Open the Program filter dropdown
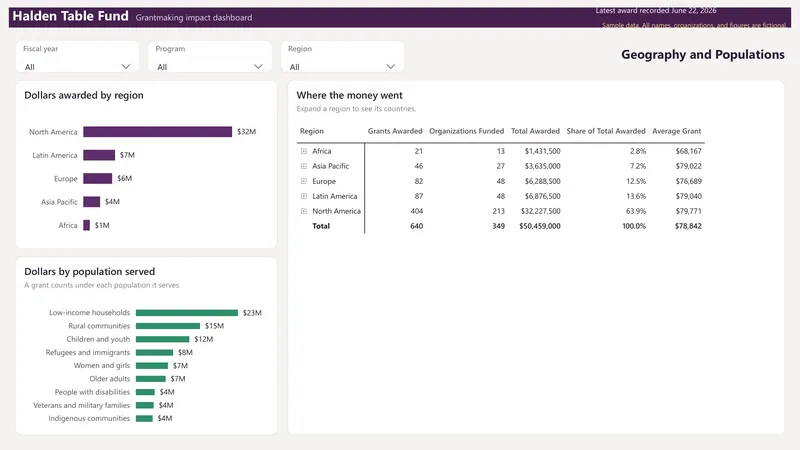800x450 pixels. [x=210, y=67]
